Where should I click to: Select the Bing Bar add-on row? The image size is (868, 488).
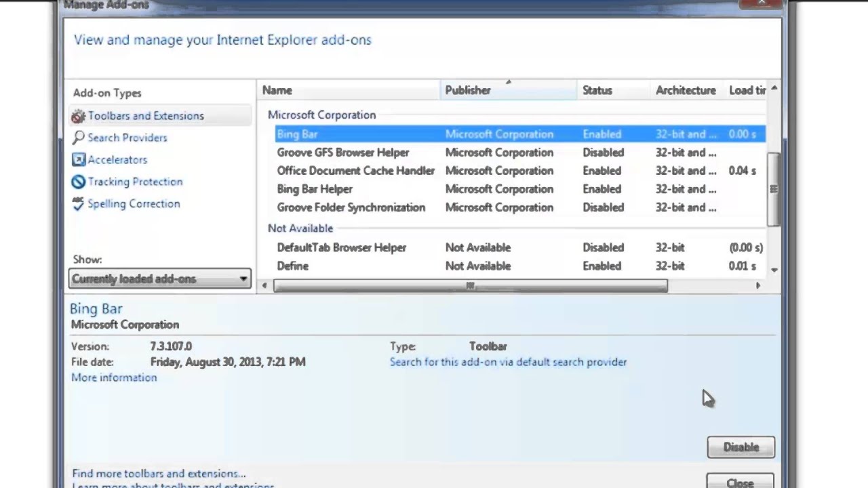520,134
